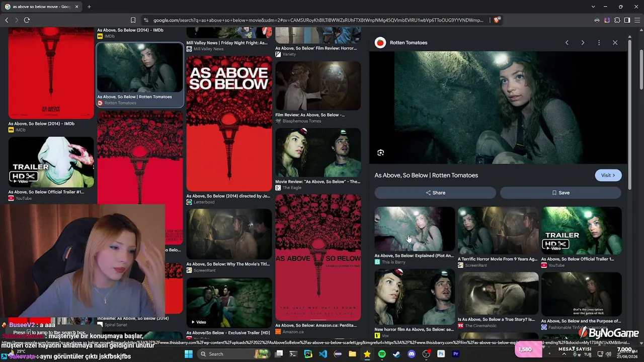Open the browser main menu
The image size is (644, 362).
637,20
